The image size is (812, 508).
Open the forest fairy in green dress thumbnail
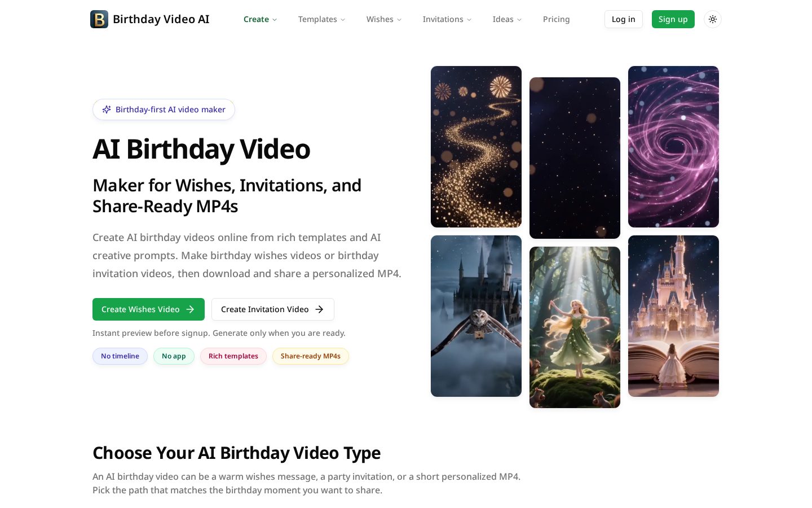tap(575, 327)
